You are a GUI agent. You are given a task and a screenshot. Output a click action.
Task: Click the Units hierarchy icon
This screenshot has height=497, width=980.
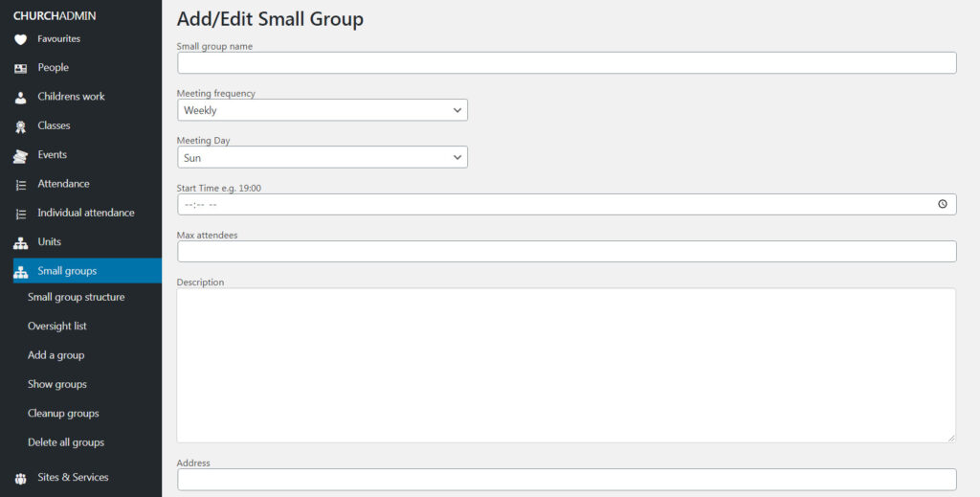click(x=20, y=242)
